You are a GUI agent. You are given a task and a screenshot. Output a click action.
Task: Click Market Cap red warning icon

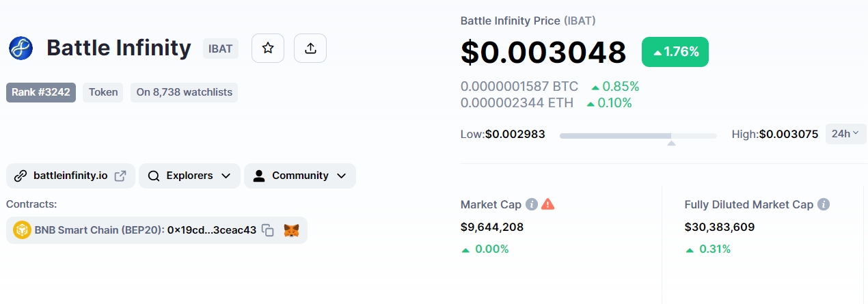(548, 204)
